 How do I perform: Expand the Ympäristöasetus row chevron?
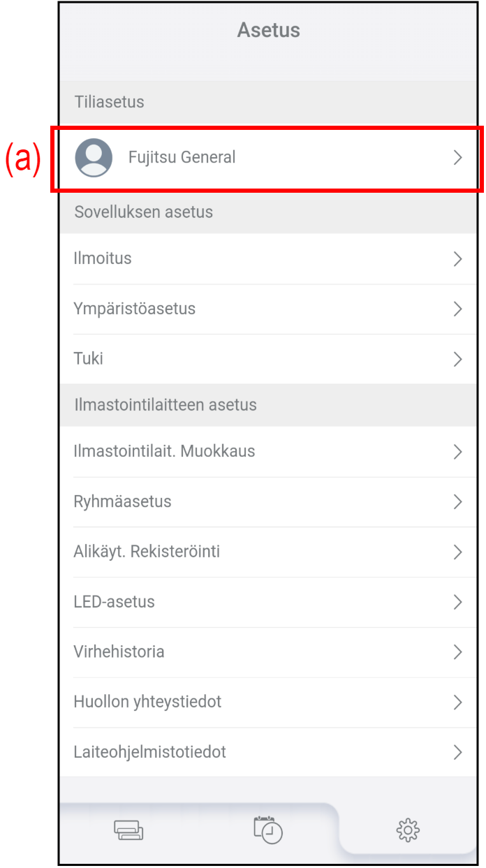[x=458, y=309]
